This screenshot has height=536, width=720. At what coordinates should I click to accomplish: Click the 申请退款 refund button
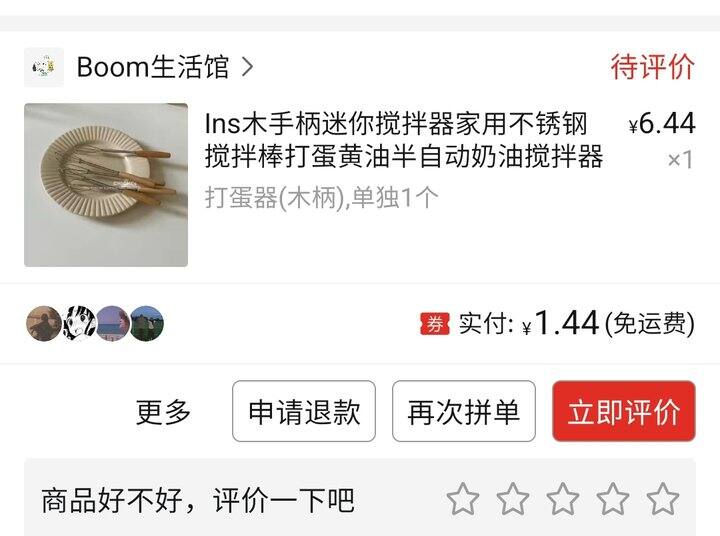[304, 411]
